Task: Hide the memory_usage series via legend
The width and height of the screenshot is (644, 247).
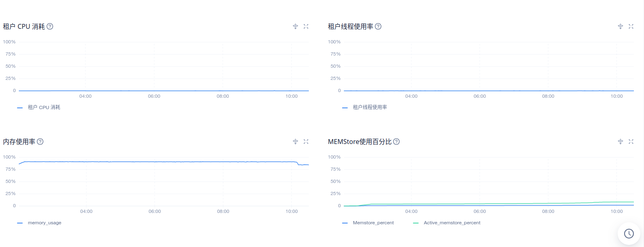Action: 44,223
